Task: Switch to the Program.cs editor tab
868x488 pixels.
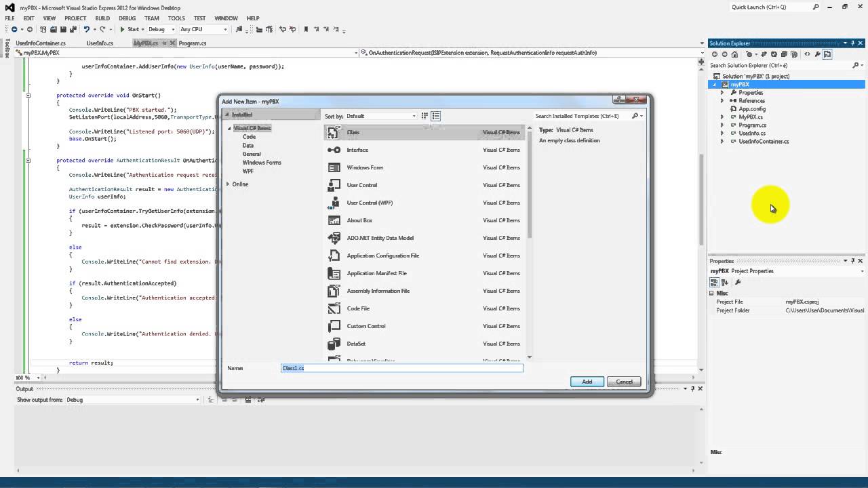Action: [193, 43]
